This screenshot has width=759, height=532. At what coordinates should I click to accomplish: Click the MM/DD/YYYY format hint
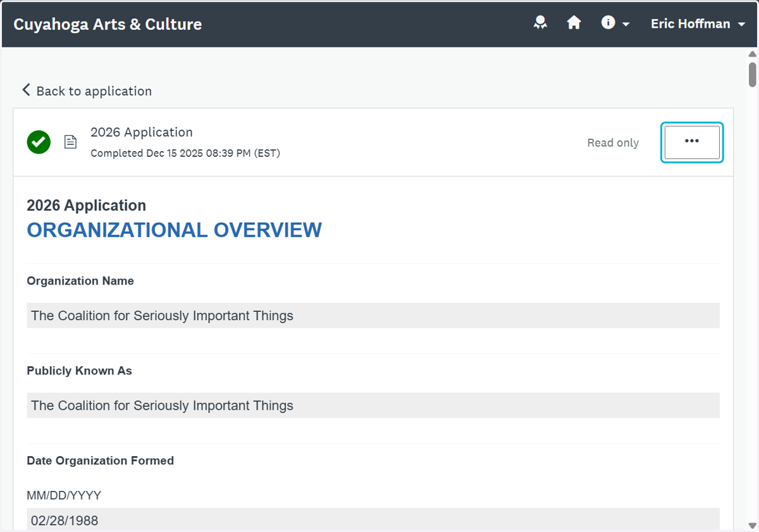(x=64, y=495)
